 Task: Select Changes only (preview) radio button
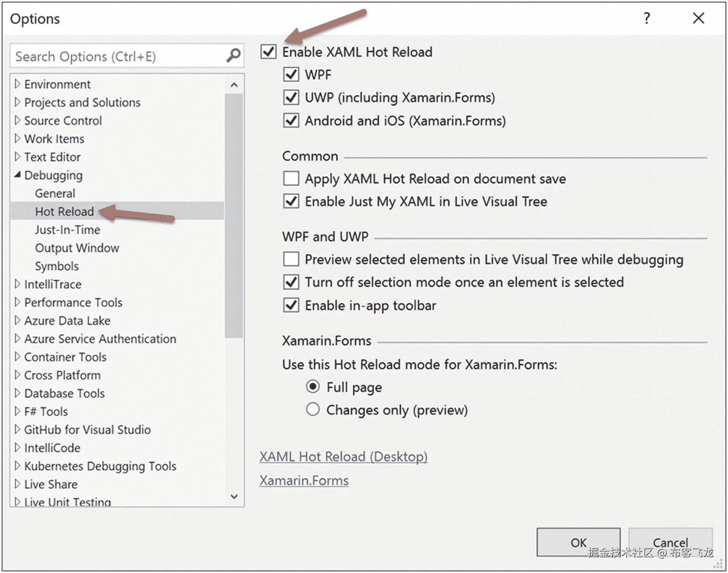313,409
